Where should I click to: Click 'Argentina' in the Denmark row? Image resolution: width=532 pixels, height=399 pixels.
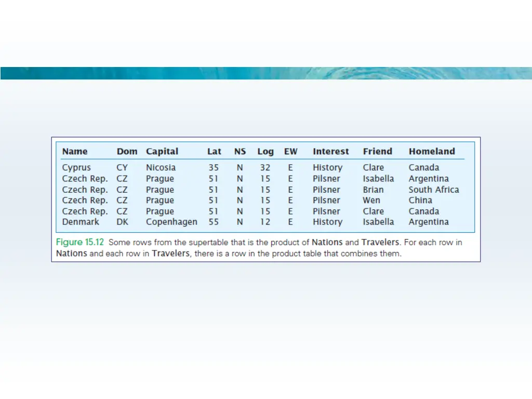(429, 222)
